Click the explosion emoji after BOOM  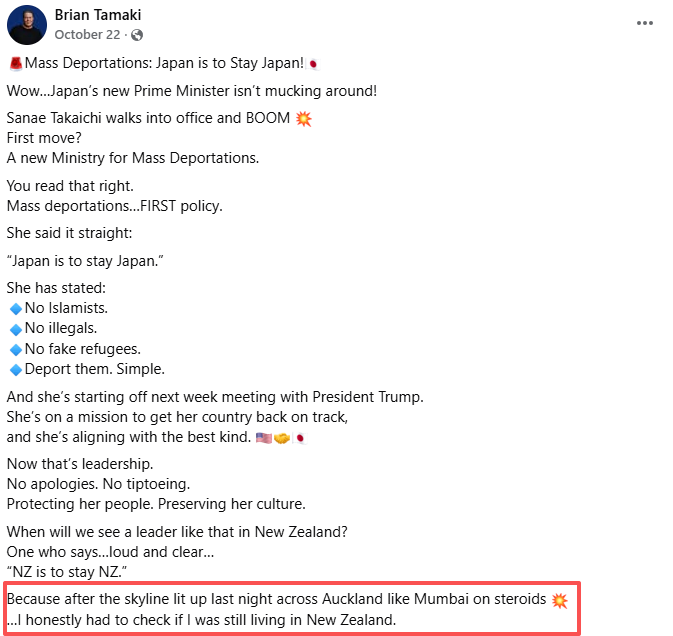pos(304,119)
